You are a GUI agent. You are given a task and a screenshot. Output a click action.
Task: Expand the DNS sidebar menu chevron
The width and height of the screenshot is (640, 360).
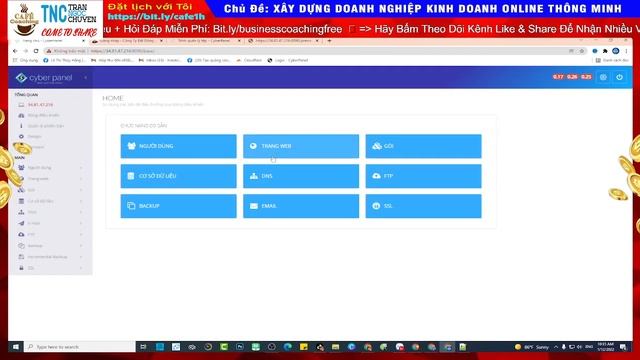[x=81, y=212]
